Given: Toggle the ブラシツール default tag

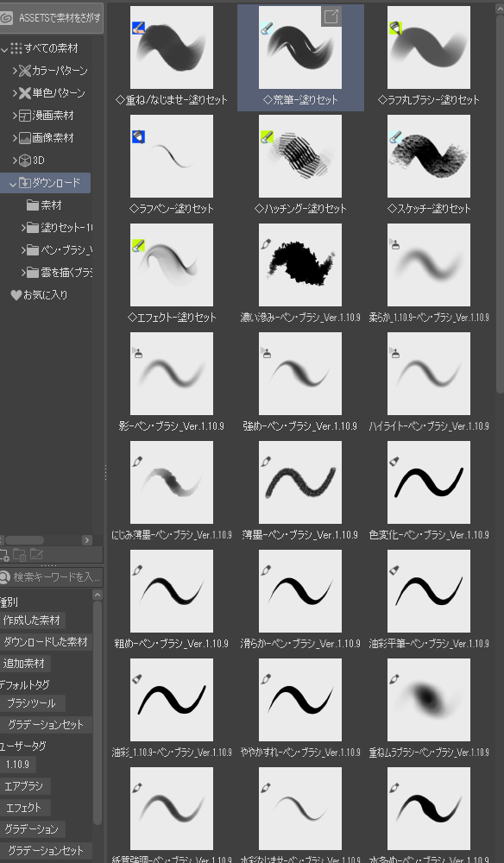Looking at the screenshot, I should point(32,702).
